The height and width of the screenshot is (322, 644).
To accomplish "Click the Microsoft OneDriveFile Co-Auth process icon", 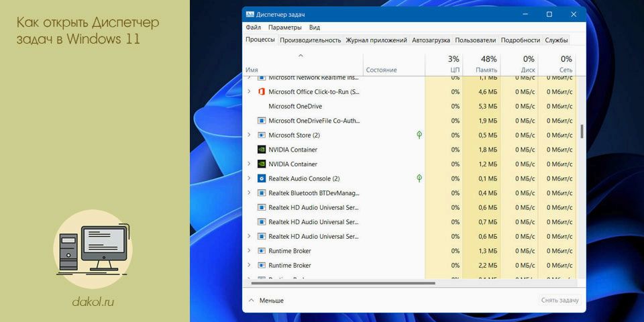I will (261, 121).
